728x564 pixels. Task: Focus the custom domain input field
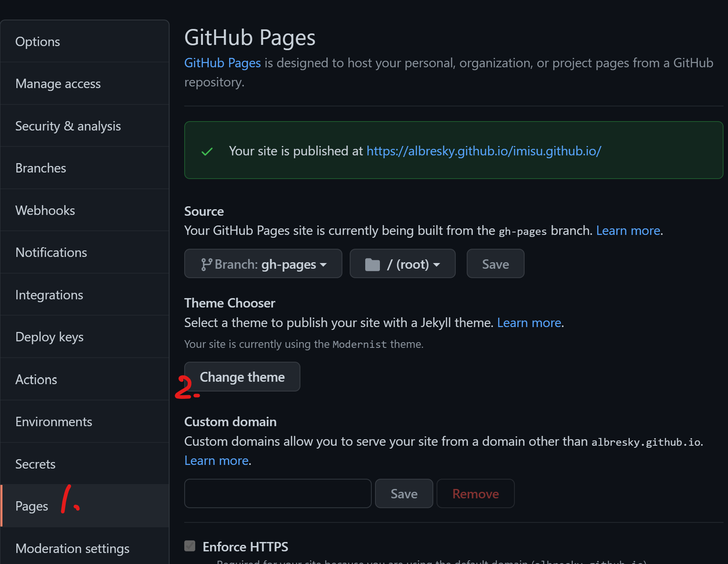click(x=278, y=493)
